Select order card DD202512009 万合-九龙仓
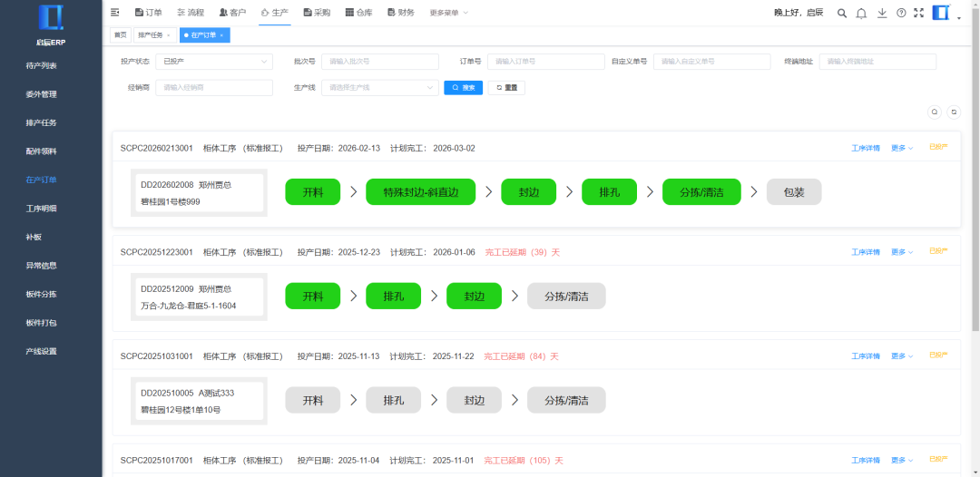The height and width of the screenshot is (477, 980). [199, 297]
